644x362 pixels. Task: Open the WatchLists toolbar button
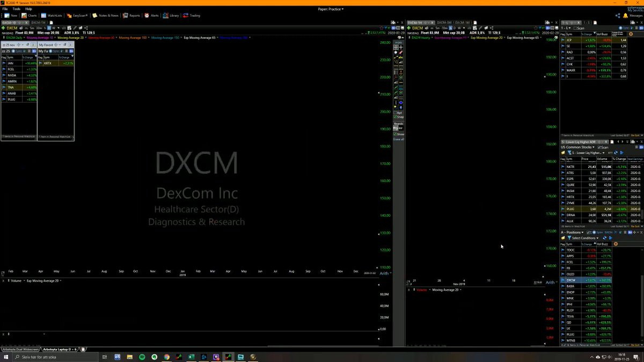click(x=52, y=16)
